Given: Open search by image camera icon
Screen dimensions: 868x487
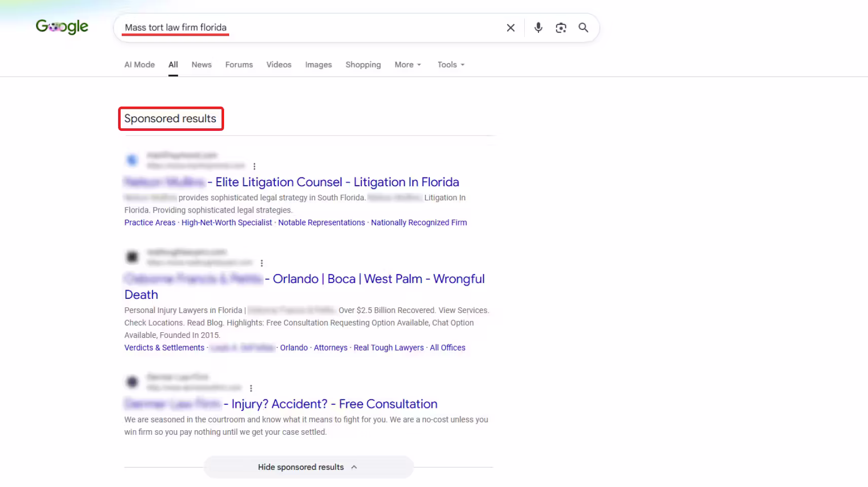Looking at the screenshot, I should (x=561, y=28).
